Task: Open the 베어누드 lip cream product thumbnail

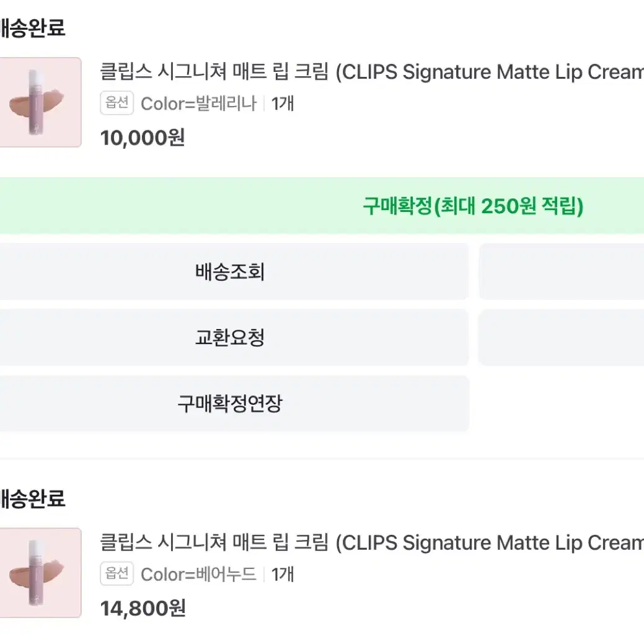Action: tap(40, 573)
